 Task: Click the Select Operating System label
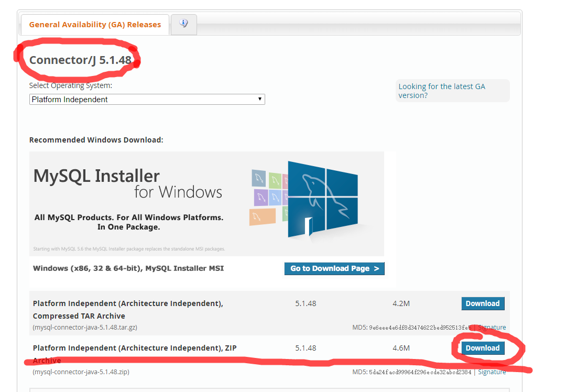[71, 85]
